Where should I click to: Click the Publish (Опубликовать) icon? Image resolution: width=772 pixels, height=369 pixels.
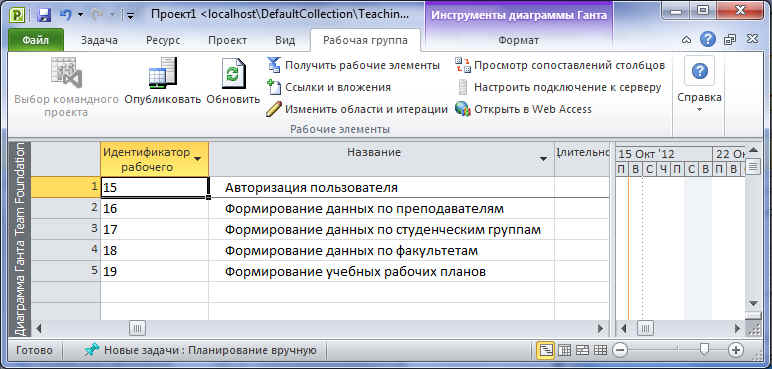point(162,73)
